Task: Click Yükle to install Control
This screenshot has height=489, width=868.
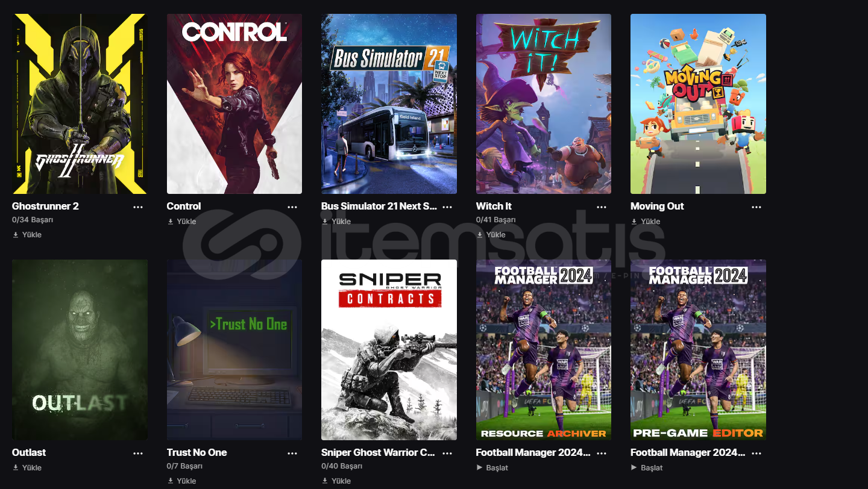Action: (x=182, y=222)
